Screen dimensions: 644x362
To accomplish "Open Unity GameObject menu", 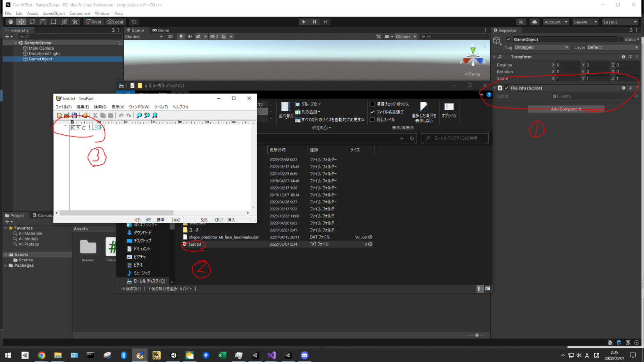I will [x=54, y=13].
